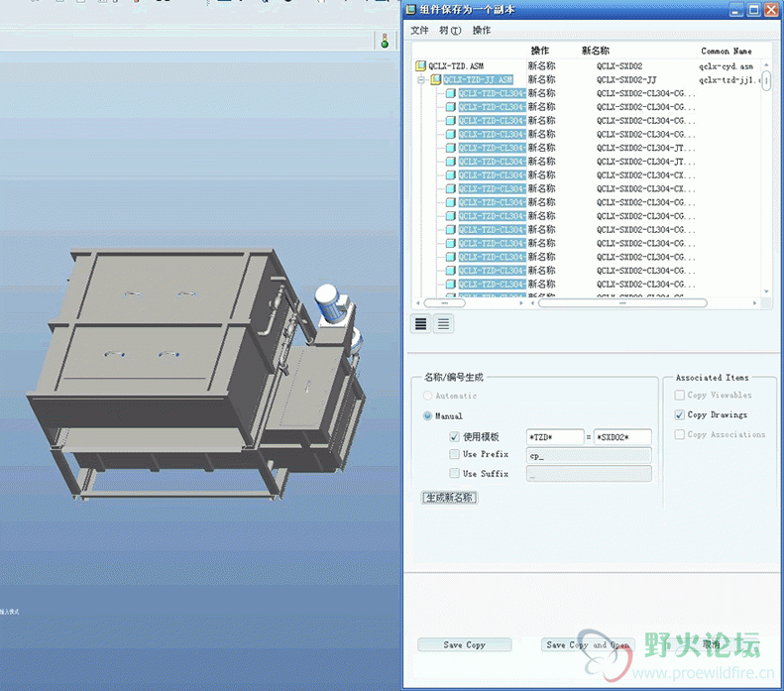The width and height of the screenshot is (784, 691).
Task: Click the tree's vertical scrollbar down arrow
Action: (766, 291)
